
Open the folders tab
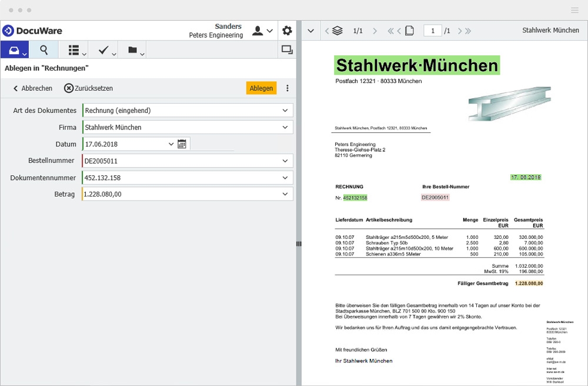(x=135, y=50)
